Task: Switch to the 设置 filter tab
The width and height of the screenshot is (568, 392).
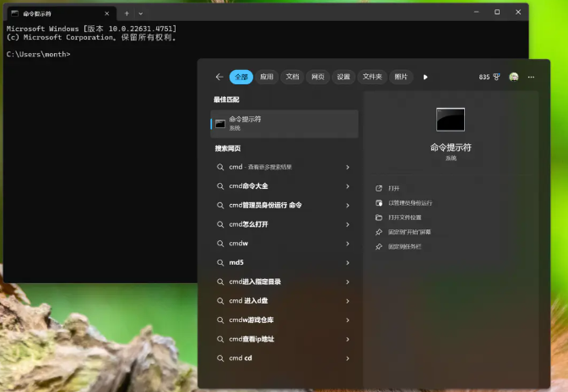Action: [344, 77]
